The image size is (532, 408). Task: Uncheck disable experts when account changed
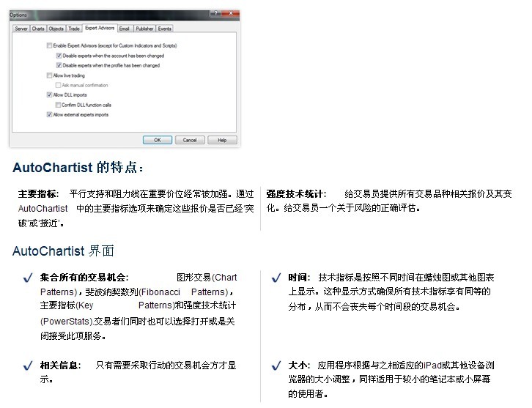(x=59, y=56)
